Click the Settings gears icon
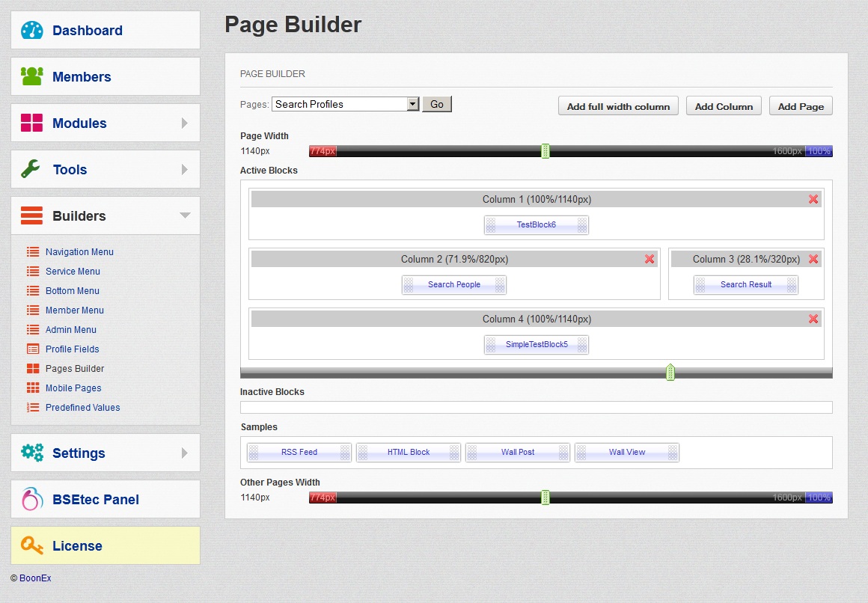The height and width of the screenshot is (603, 868). 31,452
